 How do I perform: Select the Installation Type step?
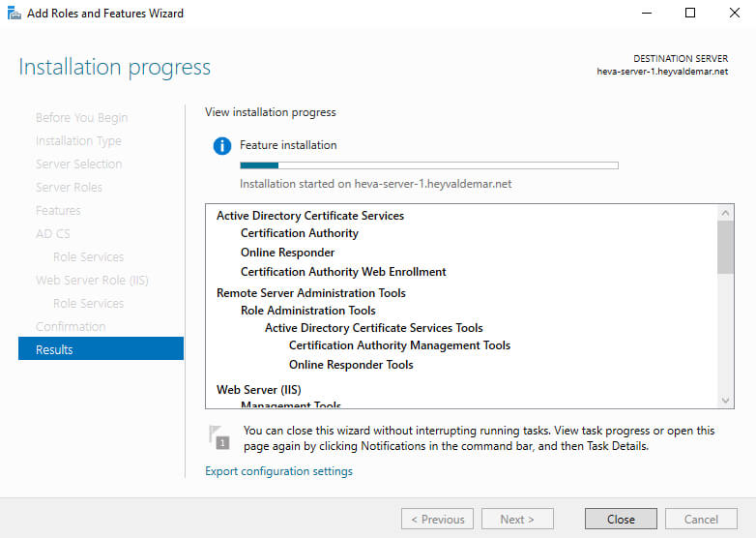click(x=78, y=141)
